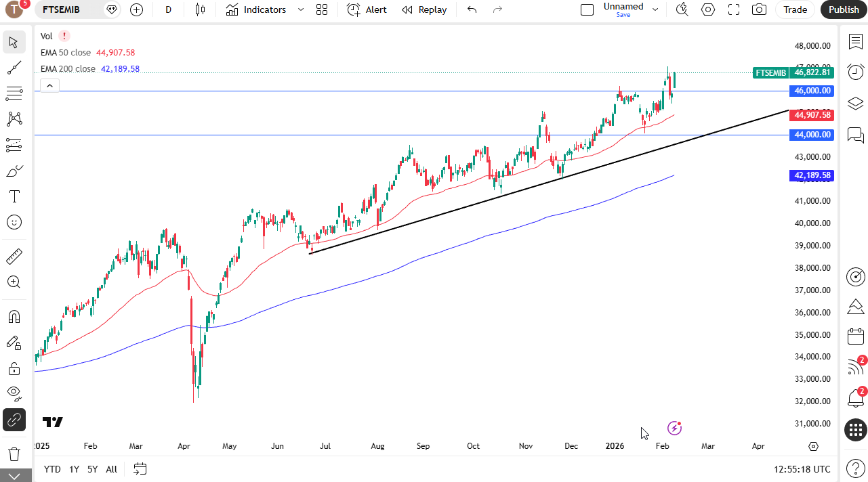Open the emoji icons tool
The width and height of the screenshot is (868, 482).
(x=14, y=222)
